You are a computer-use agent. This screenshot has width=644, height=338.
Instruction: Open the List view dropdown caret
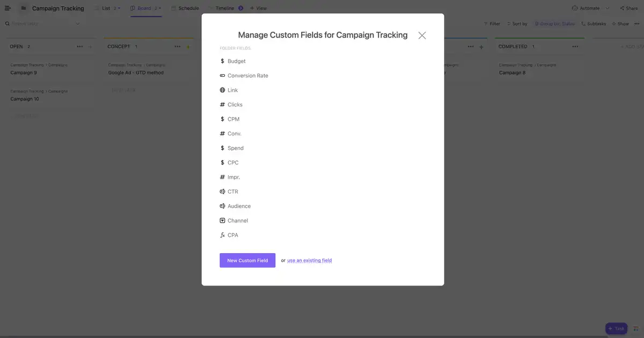coord(119,8)
